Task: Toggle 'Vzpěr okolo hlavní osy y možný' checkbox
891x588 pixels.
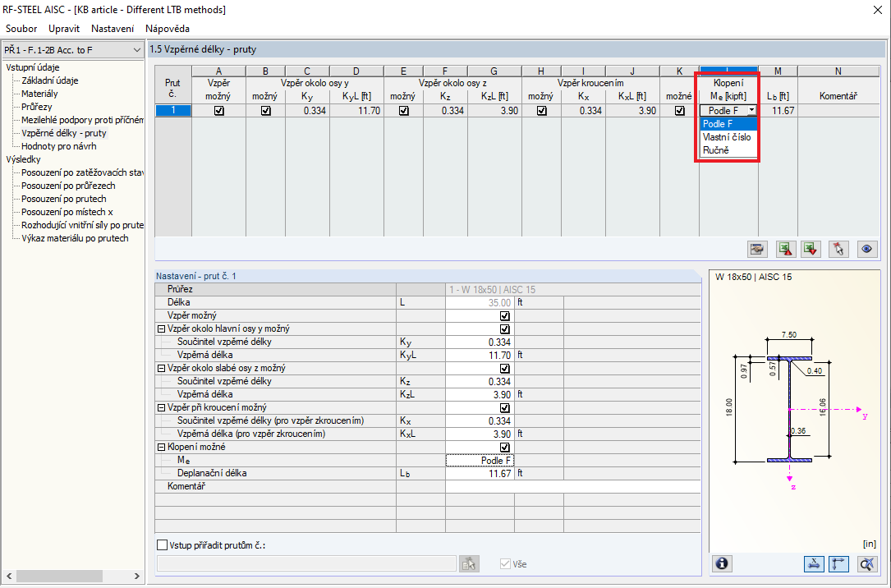Action: (x=504, y=329)
